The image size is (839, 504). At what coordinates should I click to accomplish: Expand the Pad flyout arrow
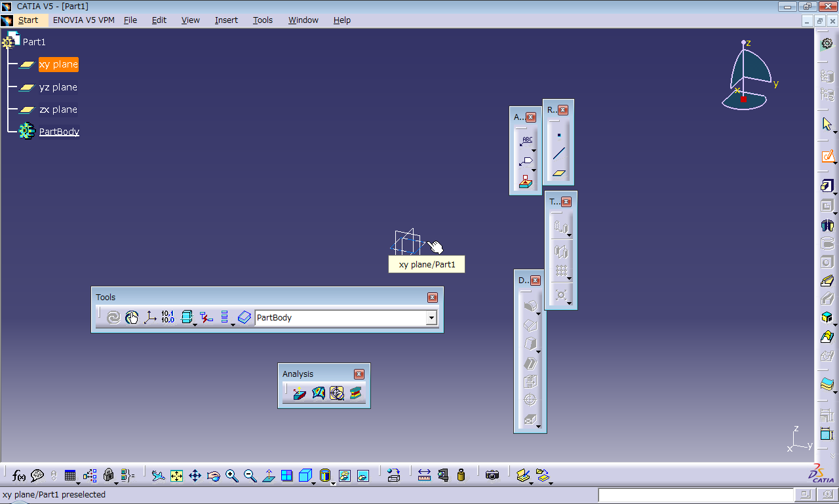836,195
